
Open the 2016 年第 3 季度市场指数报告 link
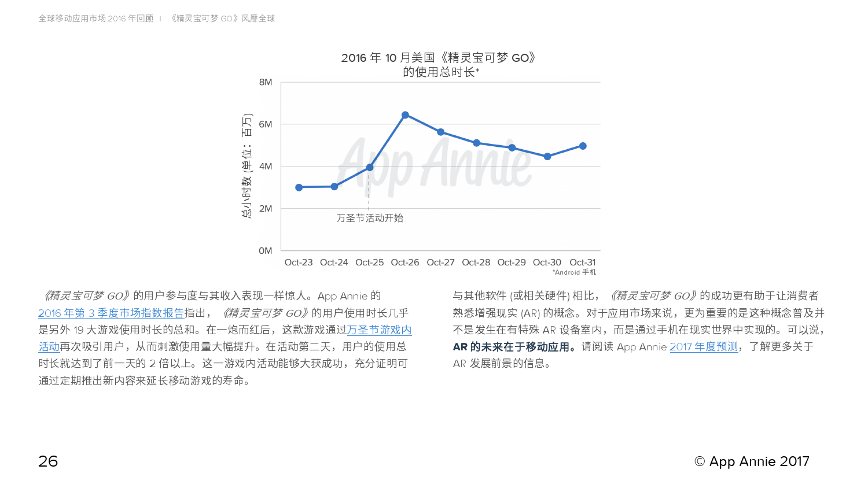pos(111,313)
